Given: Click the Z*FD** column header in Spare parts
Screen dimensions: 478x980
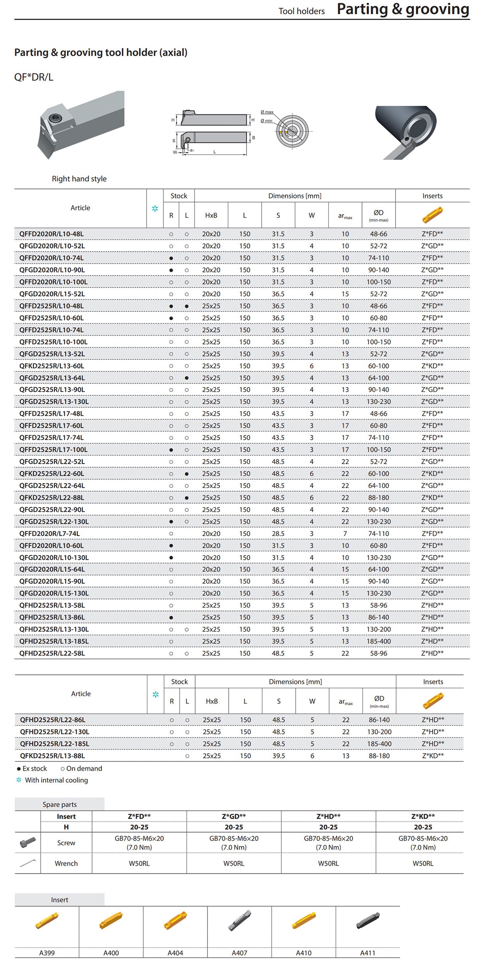Looking at the screenshot, I should [139, 817].
